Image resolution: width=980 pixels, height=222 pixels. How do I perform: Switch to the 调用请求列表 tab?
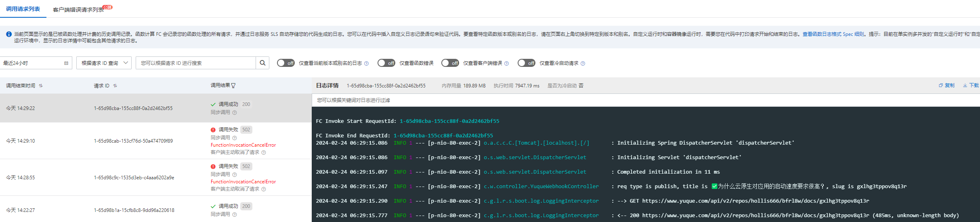pos(23,9)
